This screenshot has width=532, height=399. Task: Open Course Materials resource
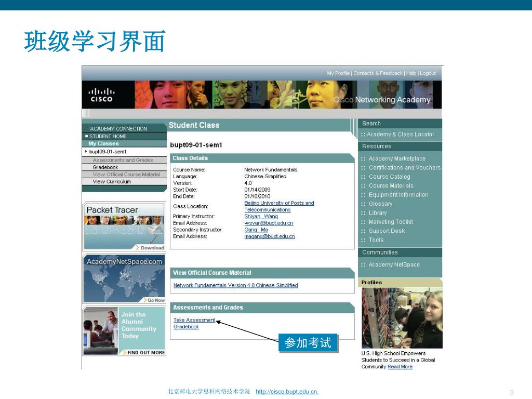[x=391, y=185]
